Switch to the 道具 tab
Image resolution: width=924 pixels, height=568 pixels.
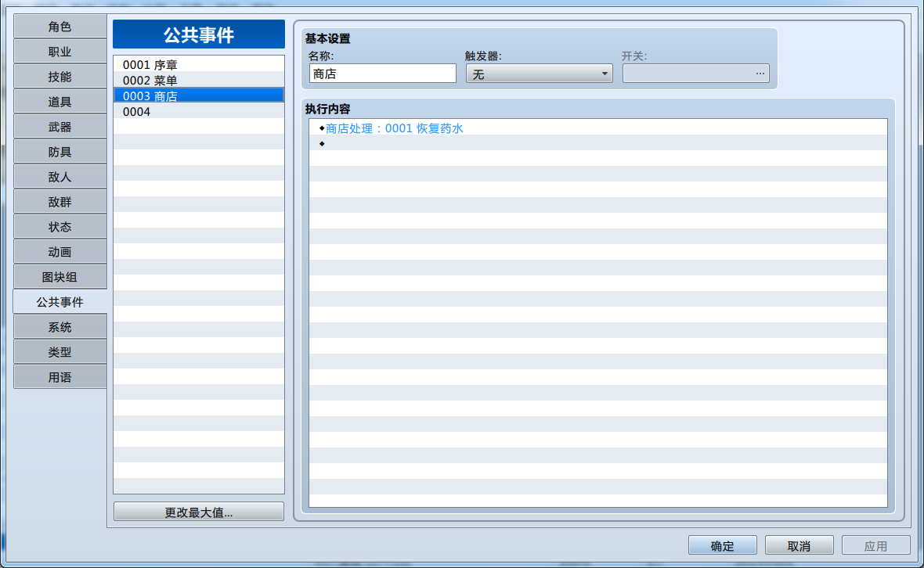[x=60, y=102]
